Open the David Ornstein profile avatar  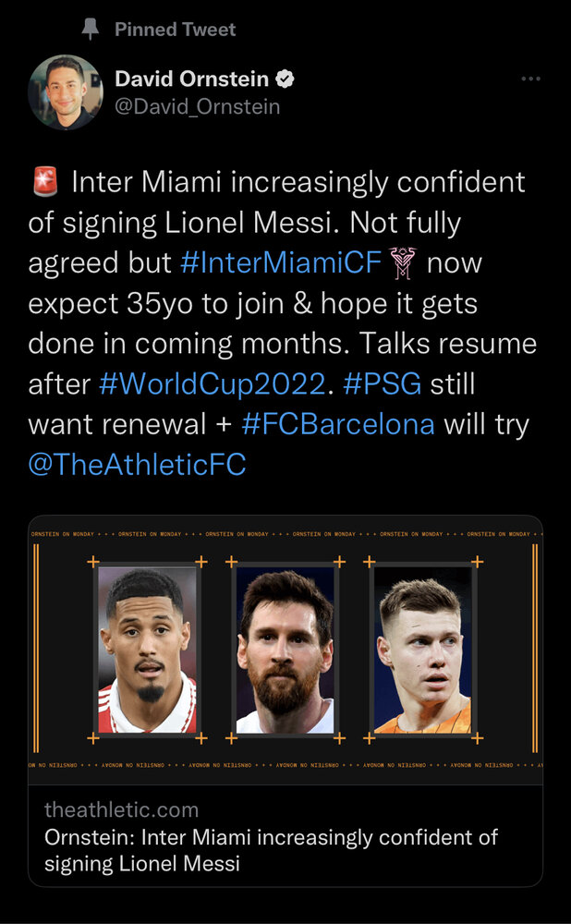pos(64,92)
